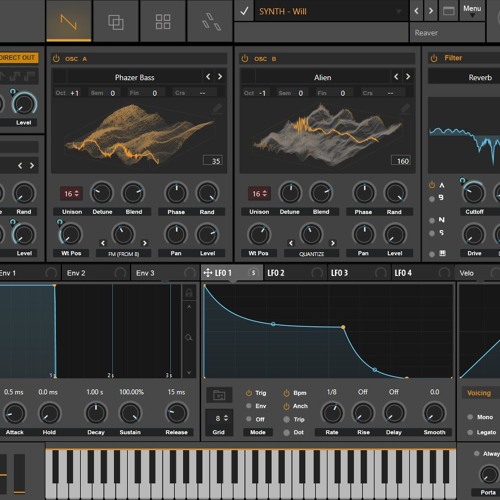The width and height of the screenshot is (500, 500).
Task: Enable filter routing for sub S
Action: (x=432, y=233)
